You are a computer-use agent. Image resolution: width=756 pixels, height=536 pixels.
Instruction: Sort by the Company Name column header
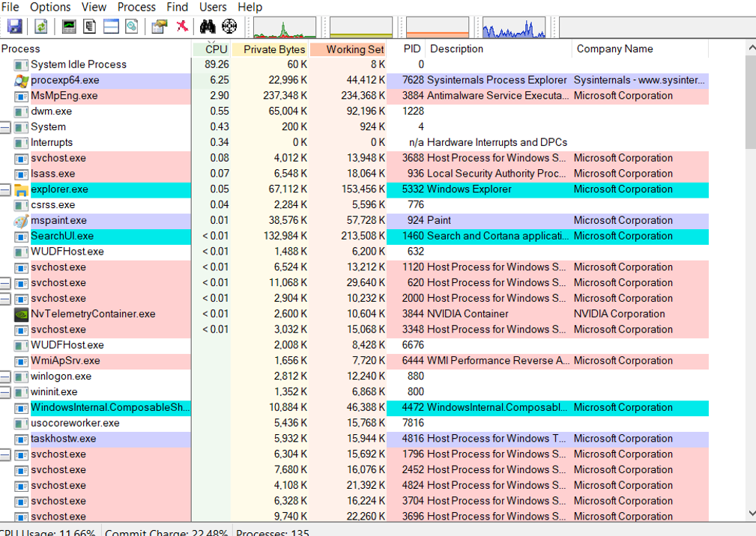(641, 49)
